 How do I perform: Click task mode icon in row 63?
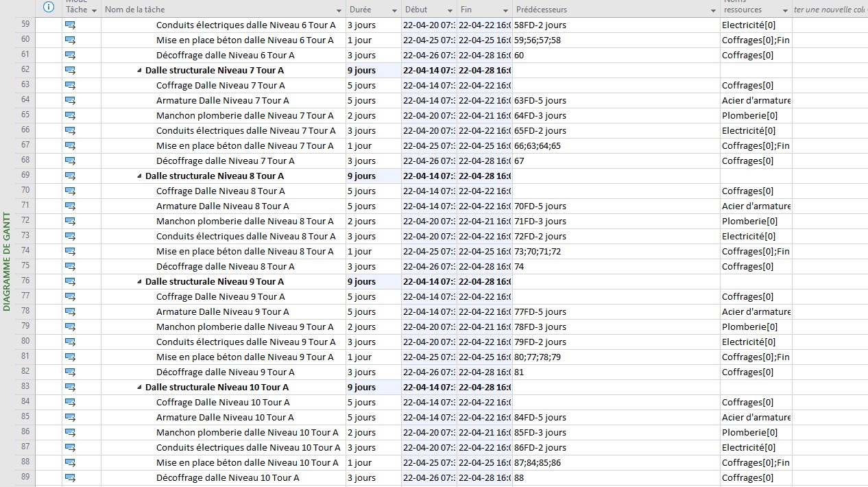pos(70,86)
